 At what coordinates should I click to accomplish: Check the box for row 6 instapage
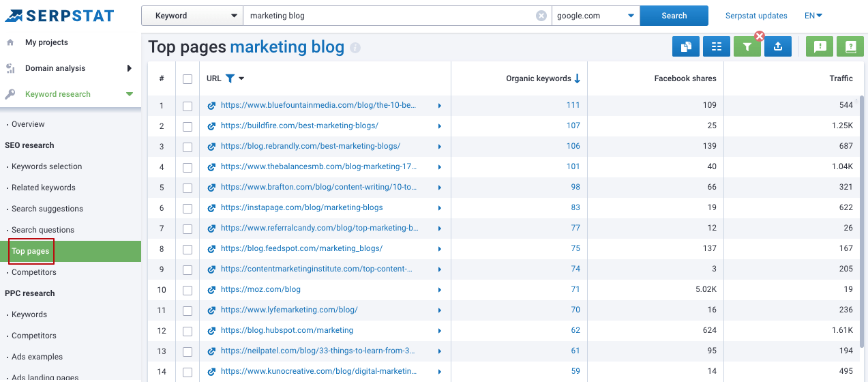pos(188,208)
